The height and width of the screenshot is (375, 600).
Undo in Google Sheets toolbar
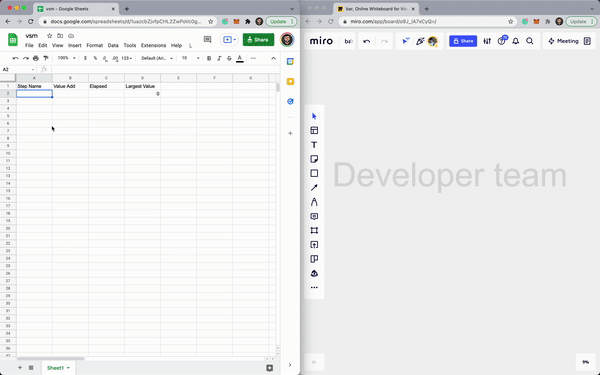pyautogui.click(x=15, y=58)
